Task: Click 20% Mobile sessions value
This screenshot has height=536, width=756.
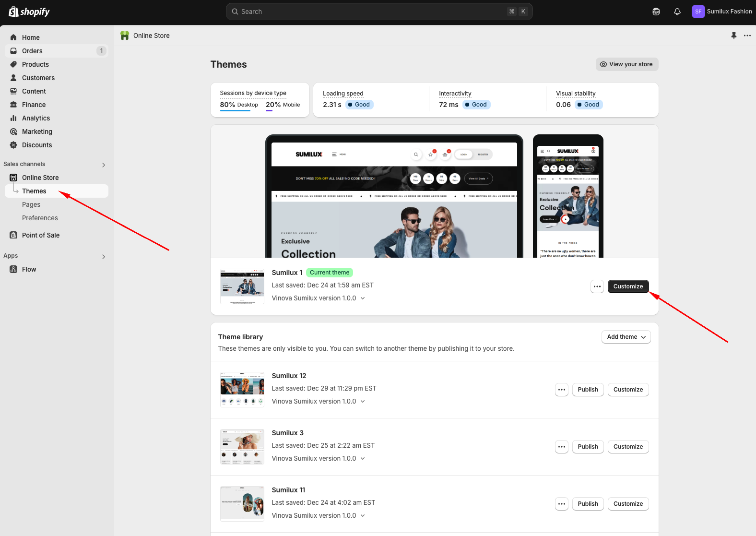Action: [x=283, y=105]
